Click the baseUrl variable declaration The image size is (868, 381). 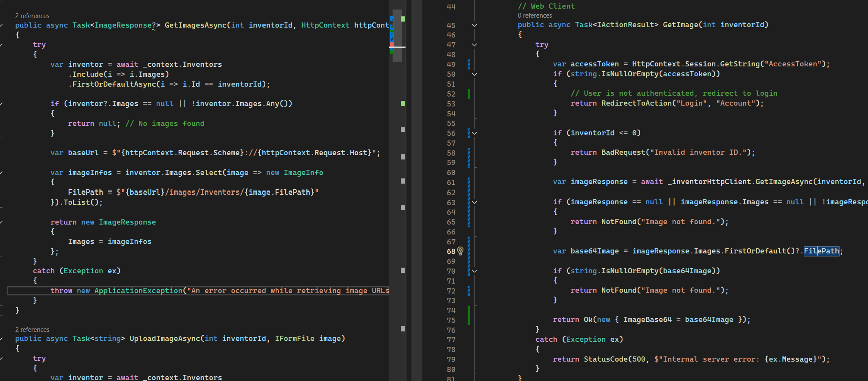83,153
